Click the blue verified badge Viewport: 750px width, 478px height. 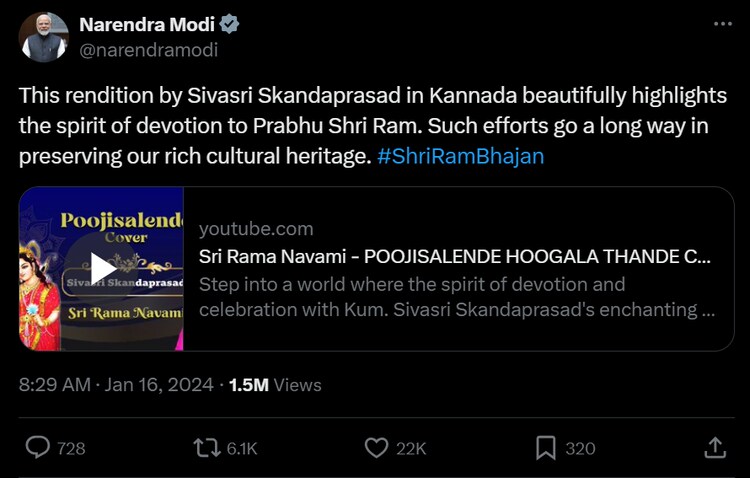click(229, 25)
